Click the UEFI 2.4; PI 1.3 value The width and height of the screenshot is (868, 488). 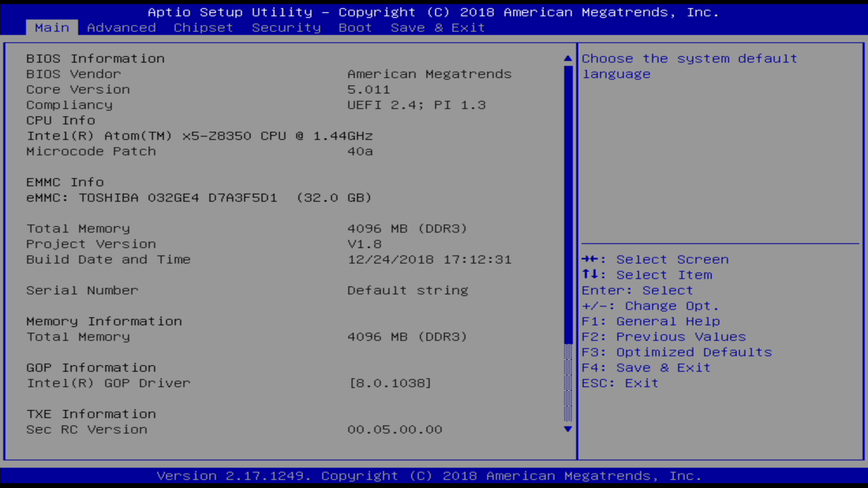point(416,105)
